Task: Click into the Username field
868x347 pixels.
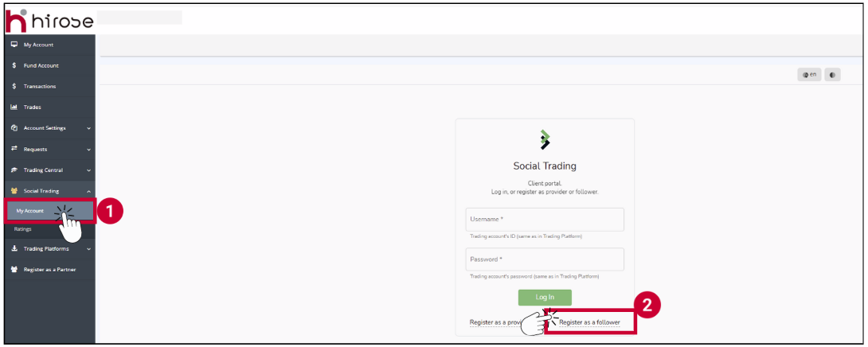Action: (x=545, y=220)
